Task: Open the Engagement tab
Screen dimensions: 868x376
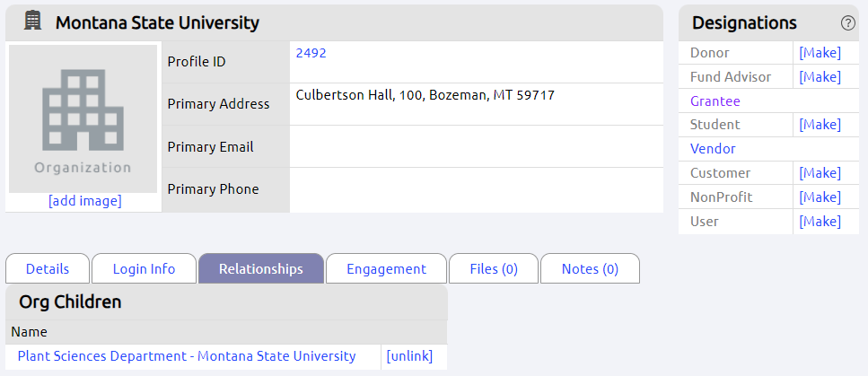Action: [386, 268]
